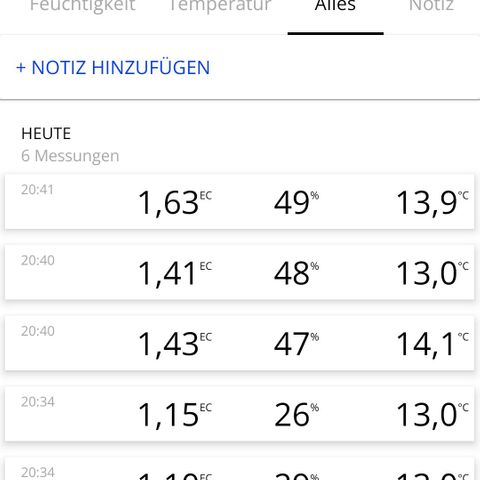The width and height of the screenshot is (480, 480).
Task: Select the 14,1 °C temperature value
Action: click(432, 345)
